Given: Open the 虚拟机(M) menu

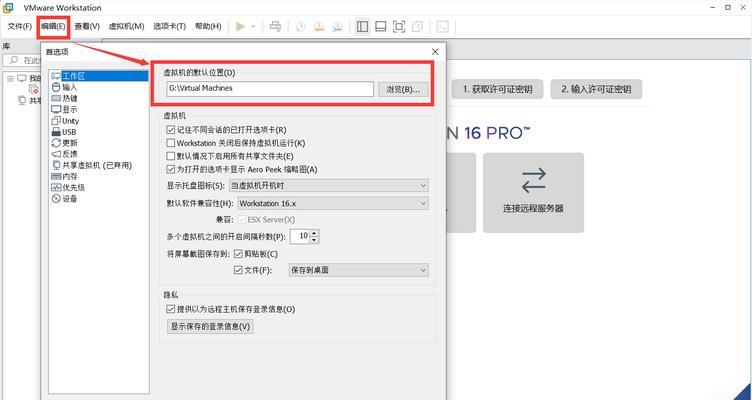Looking at the screenshot, I should tap(127, 26).
